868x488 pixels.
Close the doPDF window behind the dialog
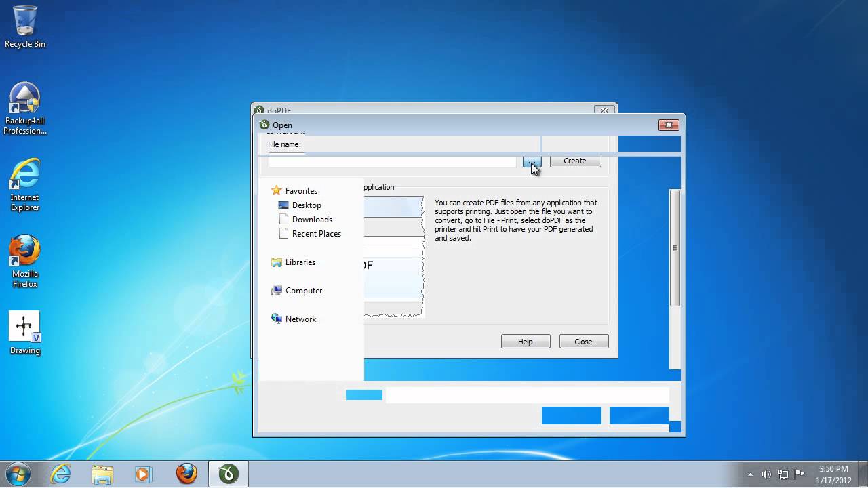604,110
